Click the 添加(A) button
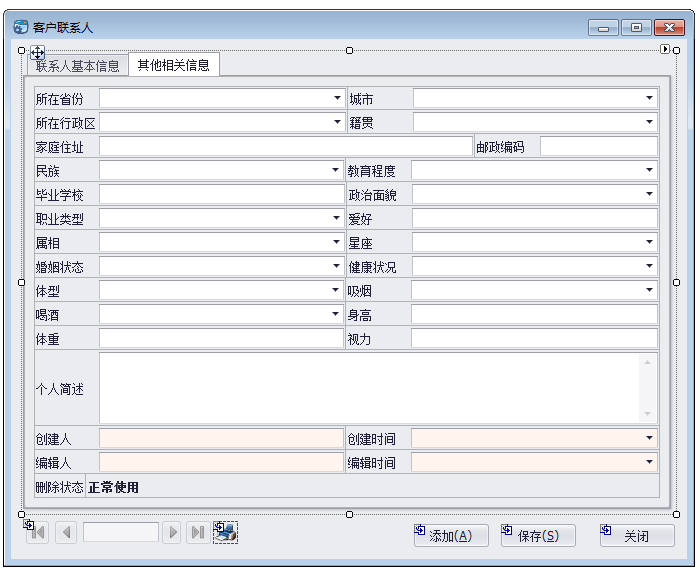 [451, 535]
